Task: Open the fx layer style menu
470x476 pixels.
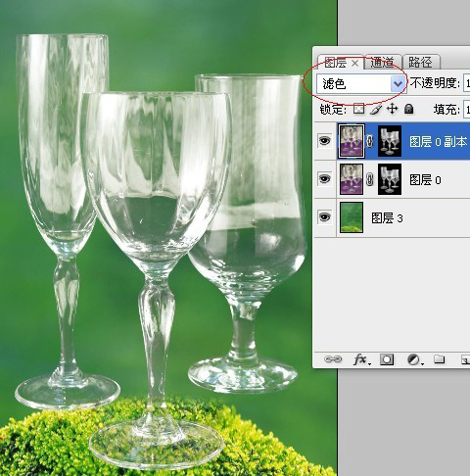Action: (x=361, y=359)
